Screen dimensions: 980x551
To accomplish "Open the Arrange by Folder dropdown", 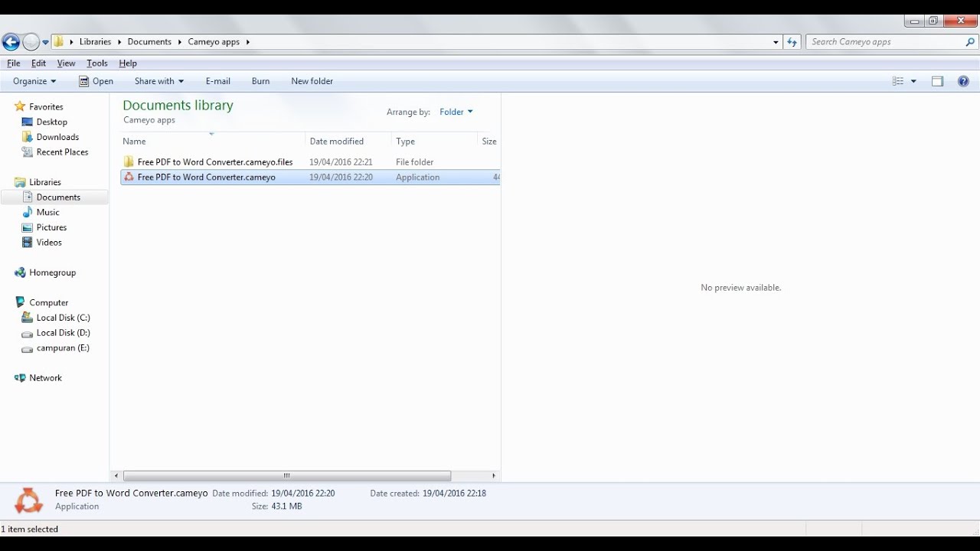I will click(x=456, y=112).
